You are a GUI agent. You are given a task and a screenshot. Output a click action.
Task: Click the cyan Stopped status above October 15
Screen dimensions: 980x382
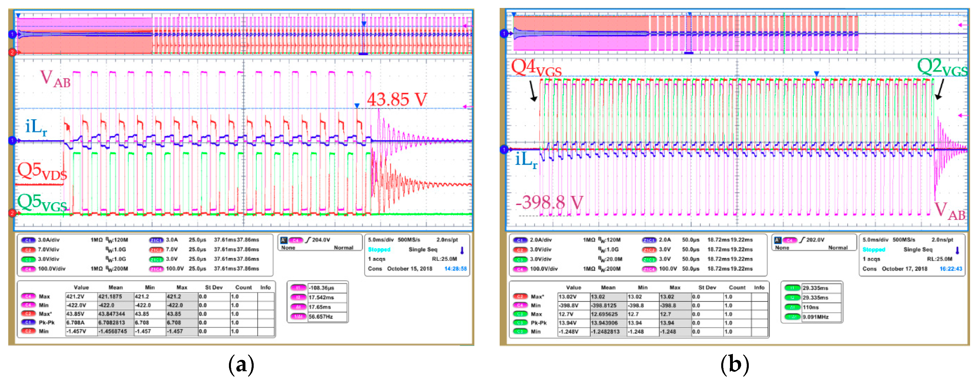tap(379, 250)
